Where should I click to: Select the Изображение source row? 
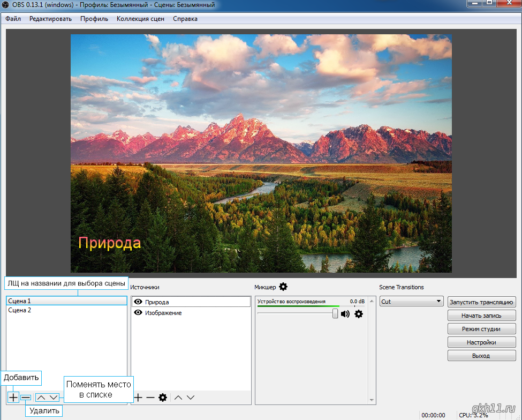(191, 313)
